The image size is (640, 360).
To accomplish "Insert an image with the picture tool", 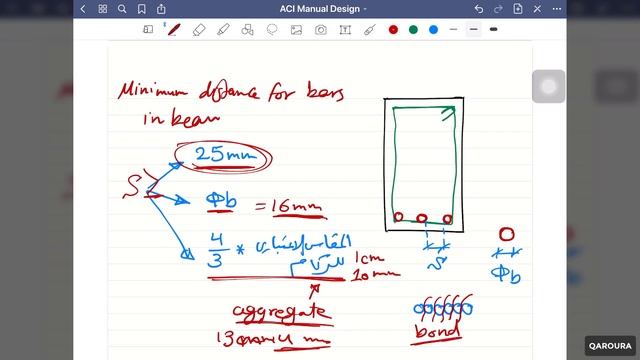I will pyautogui.click(x=296, y=29).
